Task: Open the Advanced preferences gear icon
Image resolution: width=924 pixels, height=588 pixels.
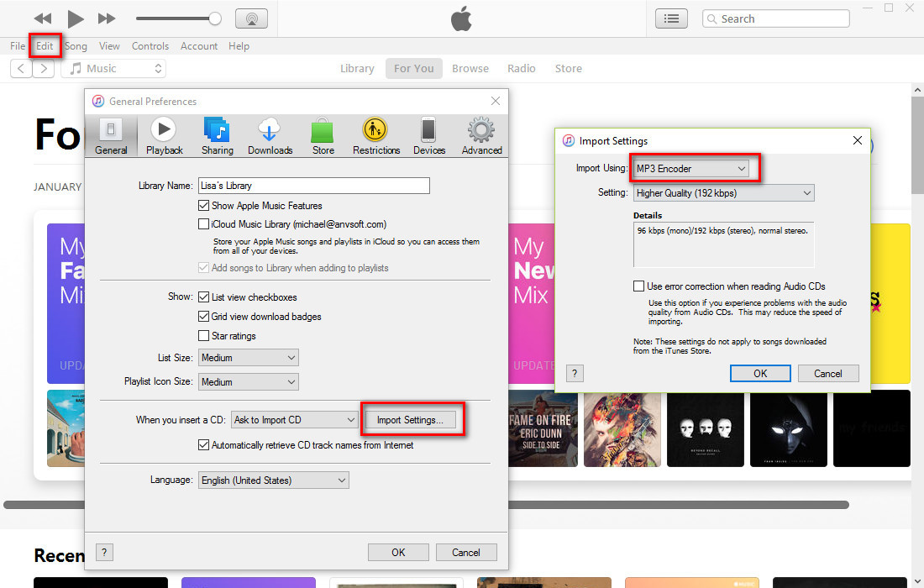Action: (x=481, y=136)
